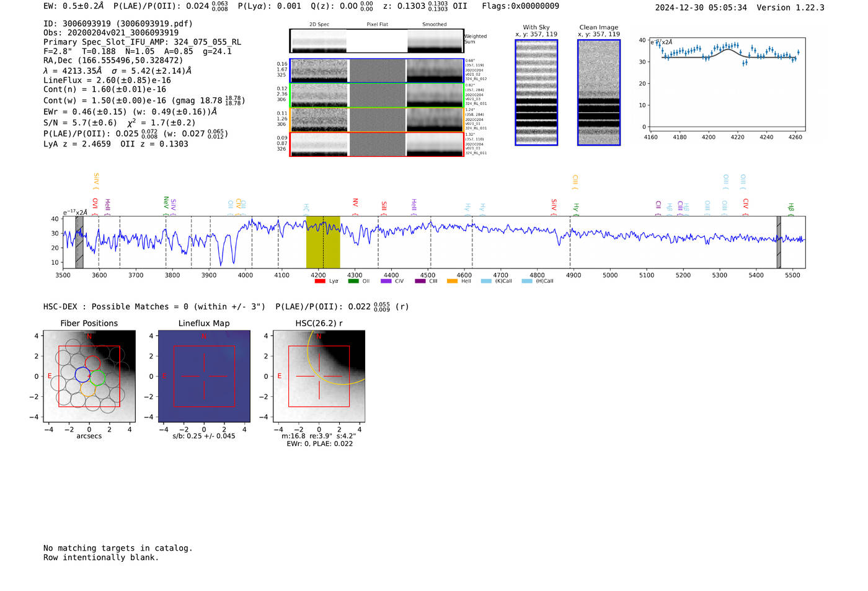The image size is (868, 591).
Task: Open the Clean Image cutout
Action: 599,92
